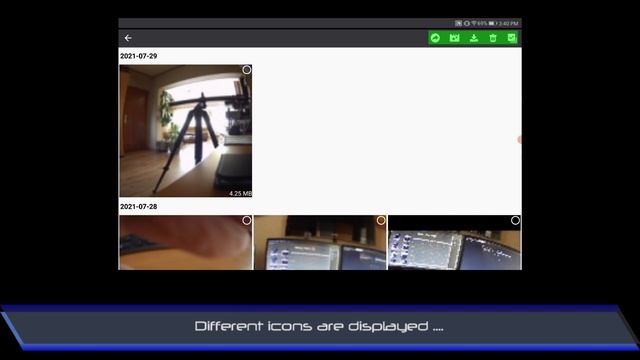640x360 pixels.
Task: Tick the circle on the blurry hand thumbnail
Action: click(x=247, y=220)
